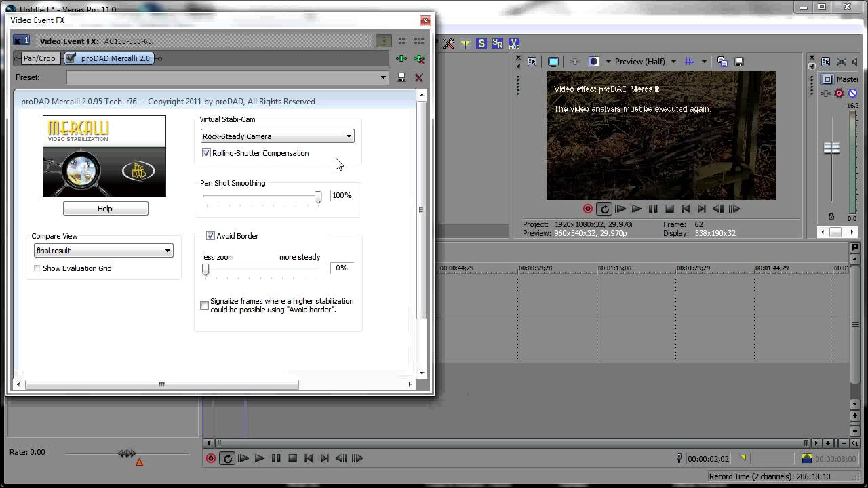Image resolution: width=868 pixels, height=488 pixels.
Task: Click the Previous Frame button under the preview
Action: [x=718, y=209]
